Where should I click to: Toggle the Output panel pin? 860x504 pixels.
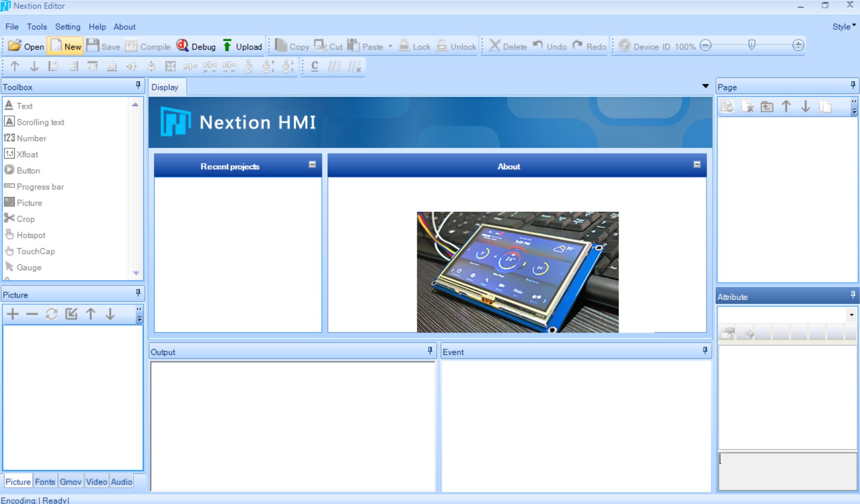click(x=430, y=350)
